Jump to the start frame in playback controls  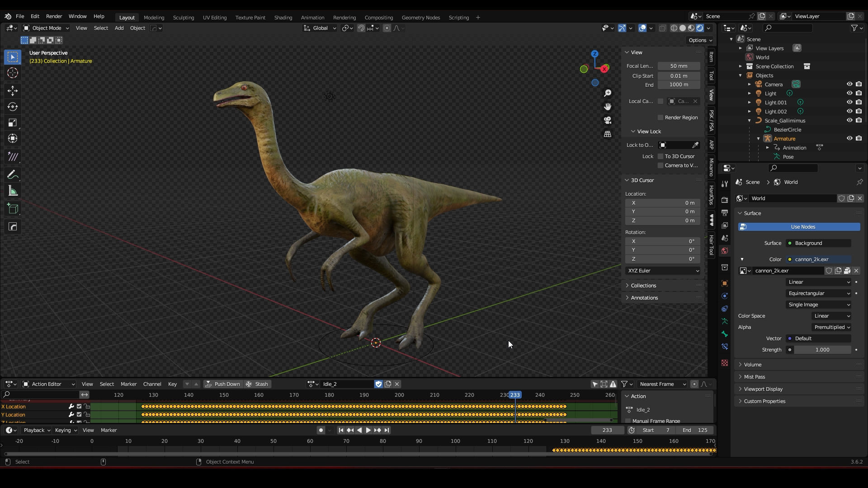tap(341, 430)
